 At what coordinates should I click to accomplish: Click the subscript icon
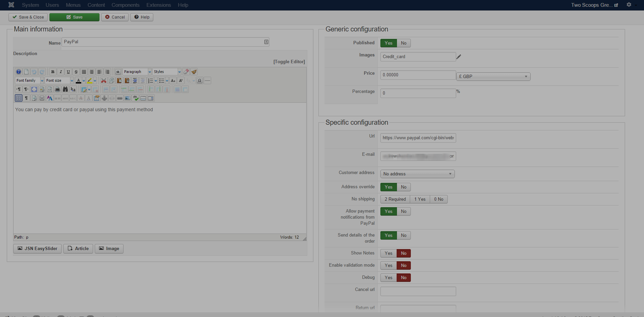[173, 80]
